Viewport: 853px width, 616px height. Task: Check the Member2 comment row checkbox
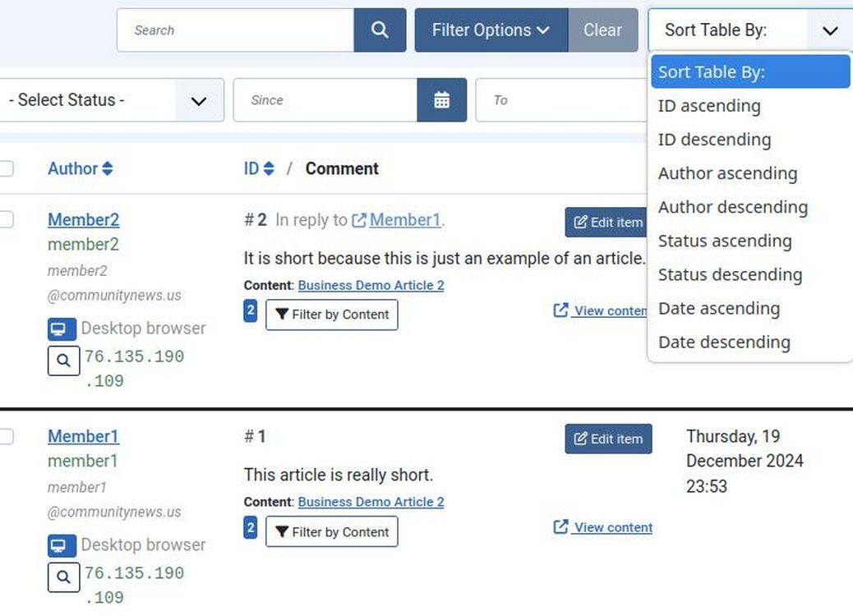6,219
